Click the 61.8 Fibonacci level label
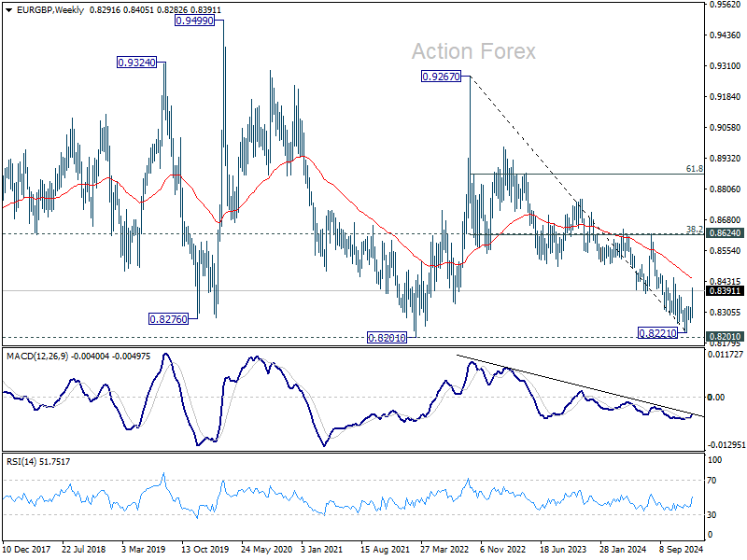Image resolution: width=747 pixels, height=560 pixels. (695, 169)
